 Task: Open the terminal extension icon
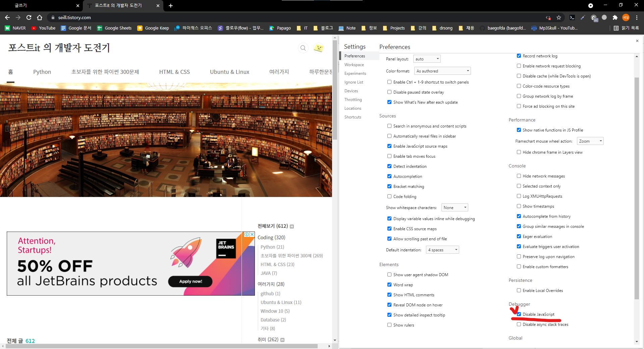tap(572, 17)
